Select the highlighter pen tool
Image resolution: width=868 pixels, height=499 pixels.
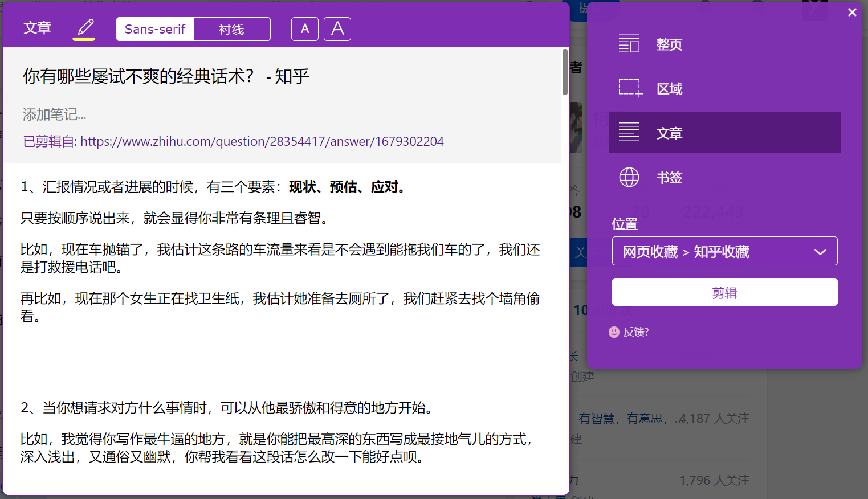[84, 28]
